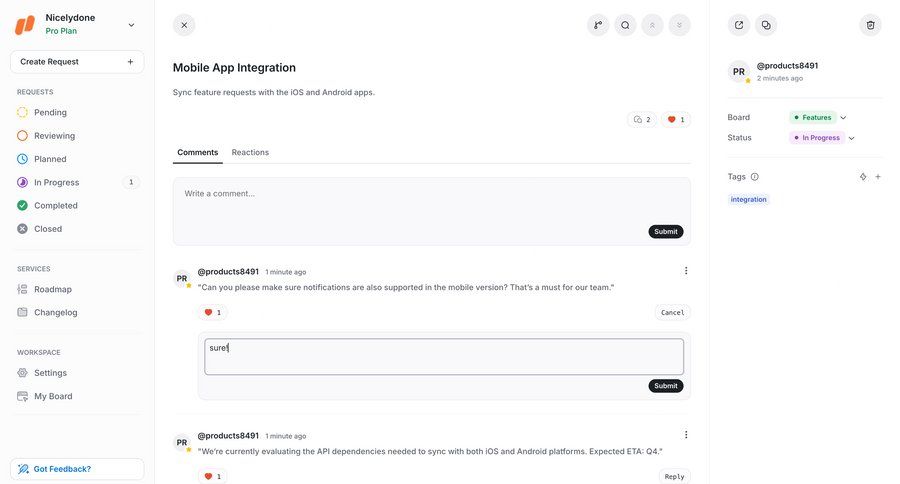Toggle heart on the API dependencies comment
Viewport: 900px width, 484px height.
point(212,476)
